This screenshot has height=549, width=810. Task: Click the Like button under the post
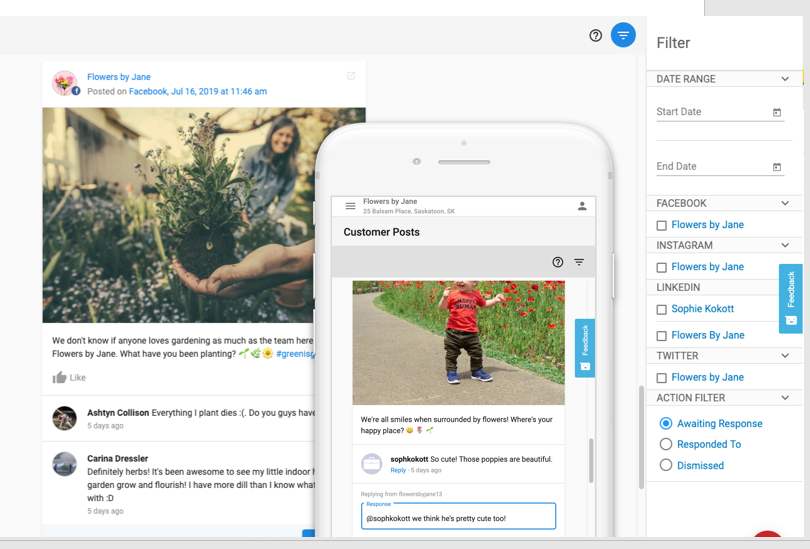pos(69,378)
